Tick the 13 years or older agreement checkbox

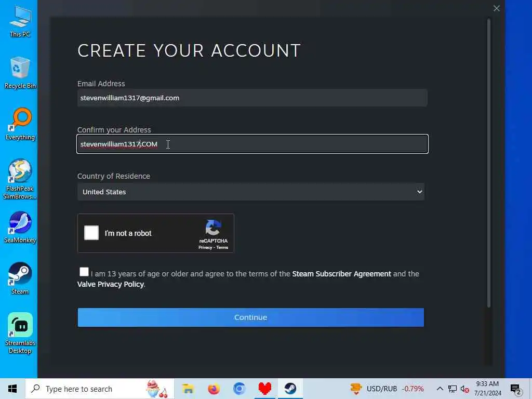(x=84, y=272)
